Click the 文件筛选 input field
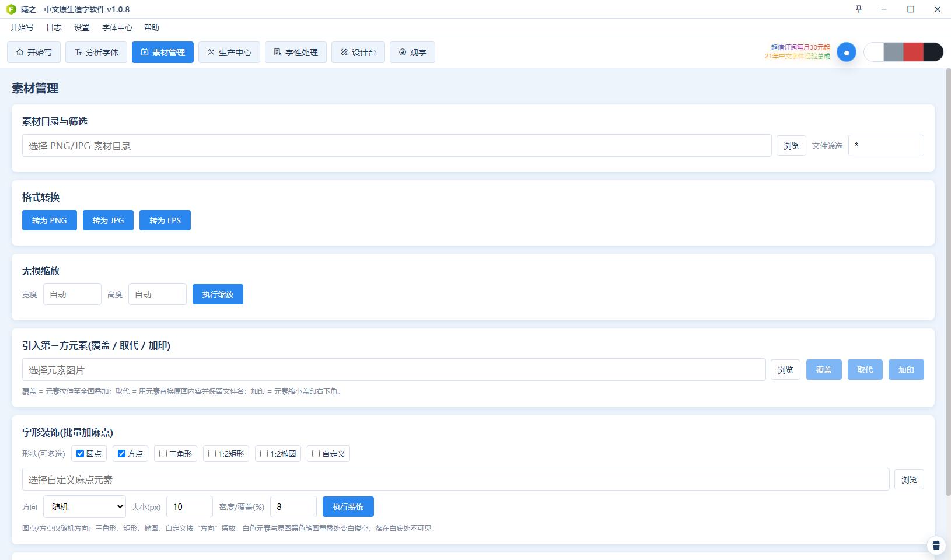 [x=886, y=146]
